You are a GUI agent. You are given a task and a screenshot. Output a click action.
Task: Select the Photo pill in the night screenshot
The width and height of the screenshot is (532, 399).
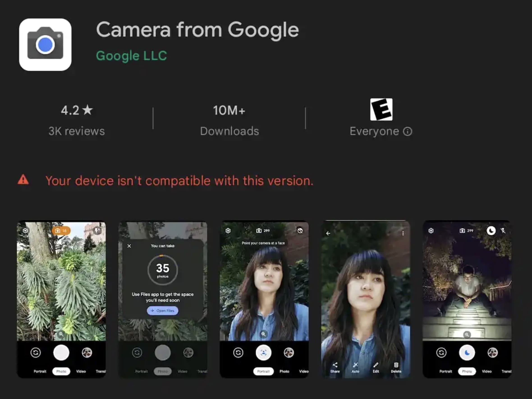(467, 371)
